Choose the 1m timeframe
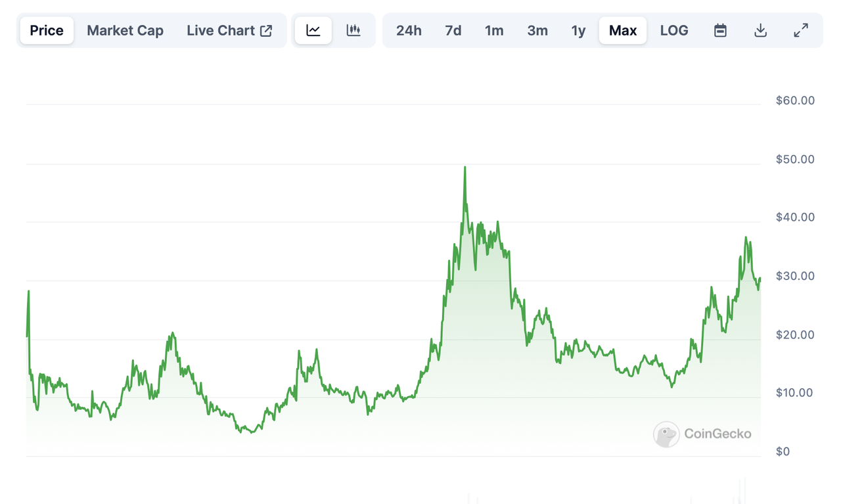 point(494,30)
